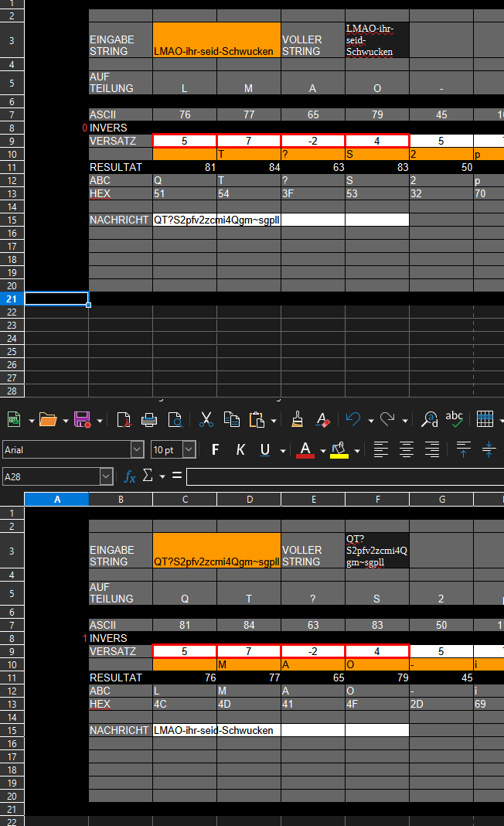Export directly as PDF
The width and height of the screenshot is (504, 826).
pyautogui.click(x=124, y=420)
